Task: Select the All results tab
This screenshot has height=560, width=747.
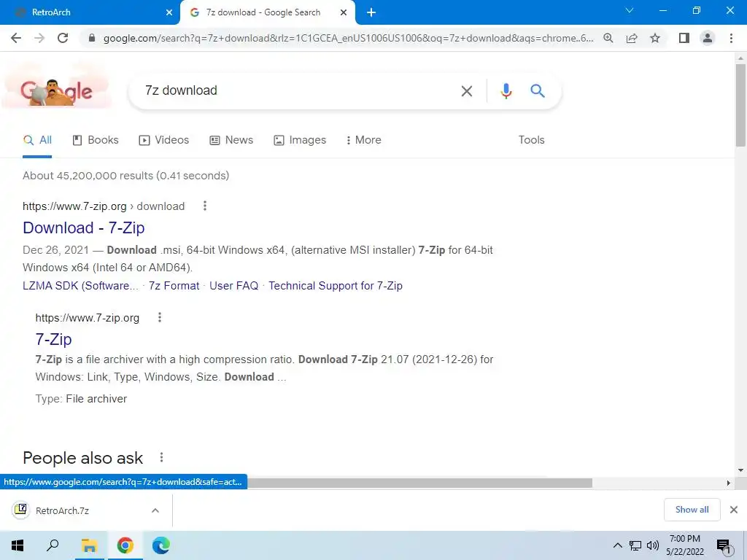Action: 37,140
